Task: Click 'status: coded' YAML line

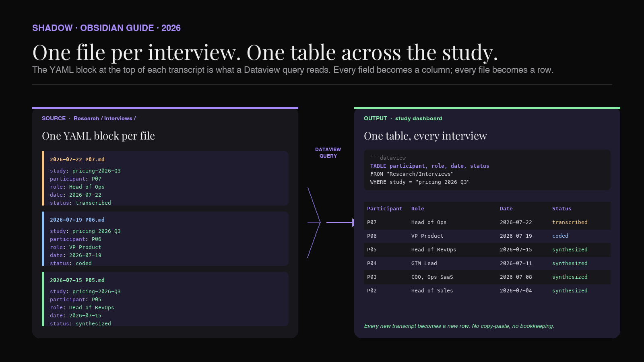Action: (x=71, y=263)
